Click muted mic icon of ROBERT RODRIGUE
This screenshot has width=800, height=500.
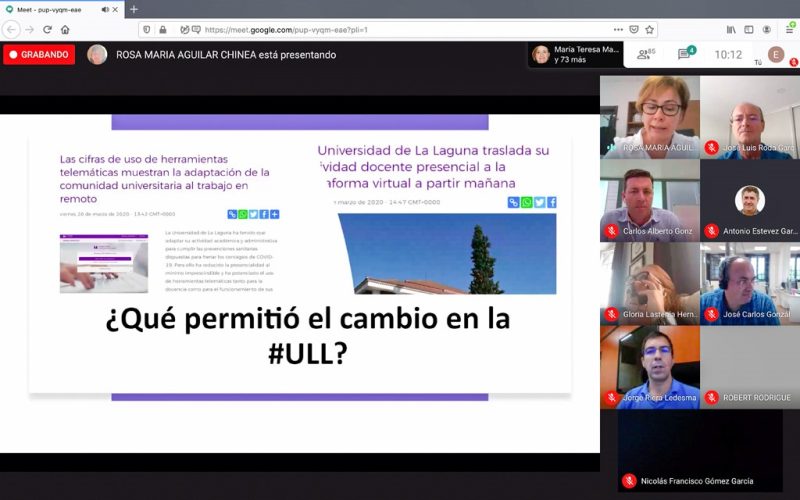pyautogui.click(x=711, y=397)
